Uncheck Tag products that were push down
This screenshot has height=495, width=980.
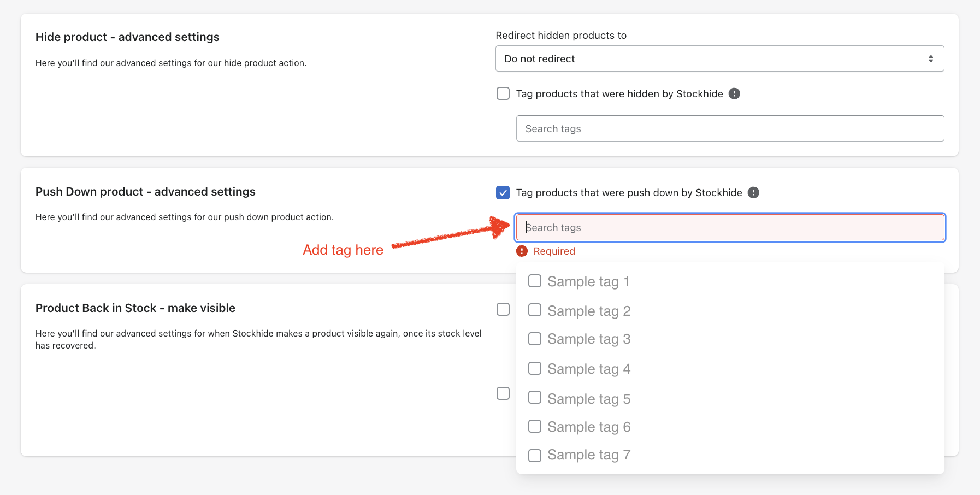coord(503,193)
